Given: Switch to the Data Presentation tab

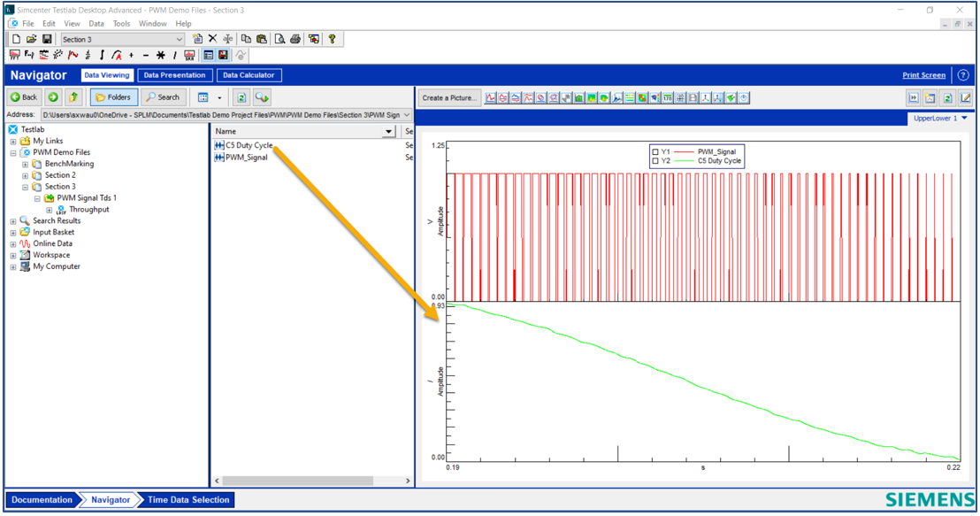Looking at the screenshot, I should tap(174, 75).
